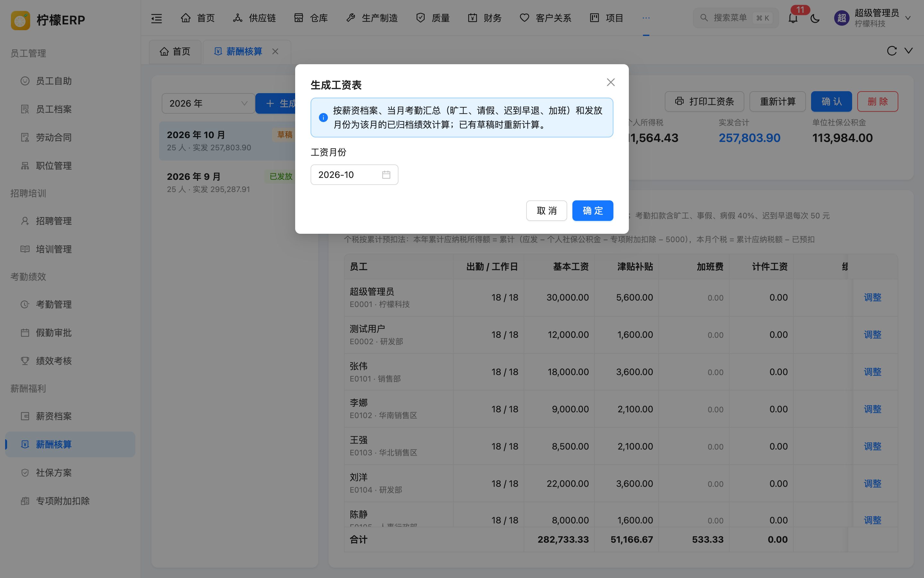924x578 pixels.
Task: Expand the tab bar dropdown chevron
Action: tap(909, 50)
